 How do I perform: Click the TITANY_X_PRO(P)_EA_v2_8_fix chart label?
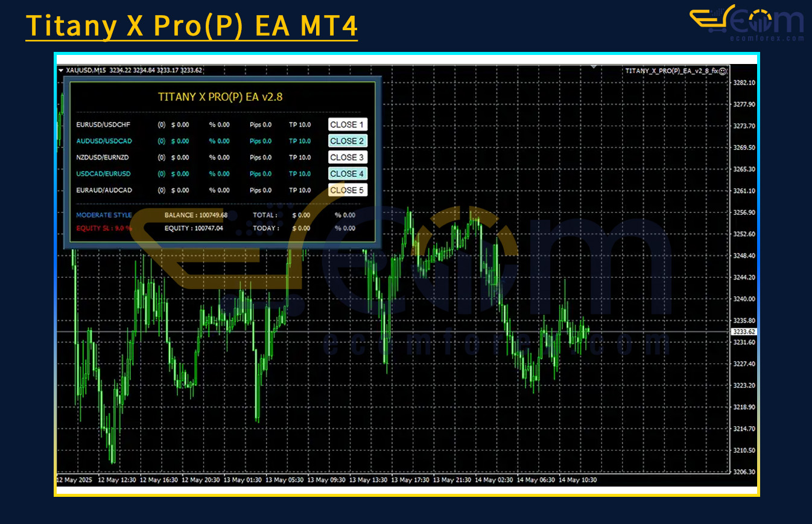pyautogui.click(x=671, y=71)
